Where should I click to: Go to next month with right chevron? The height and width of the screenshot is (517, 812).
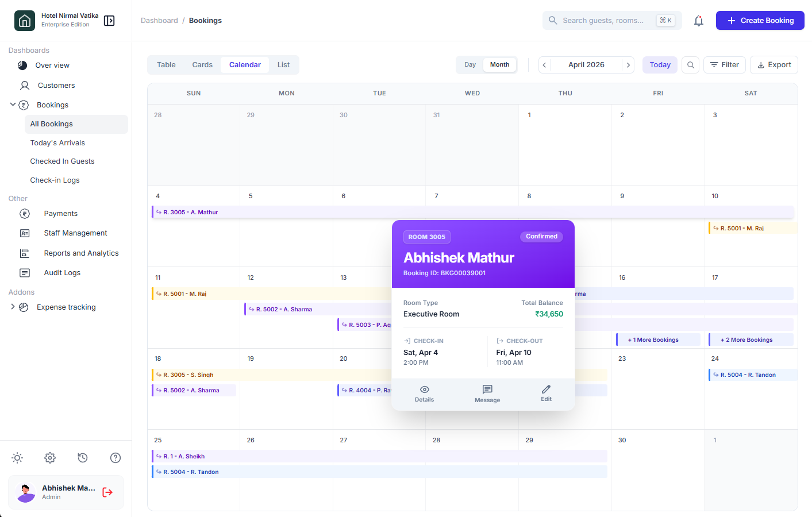(628, 65)
